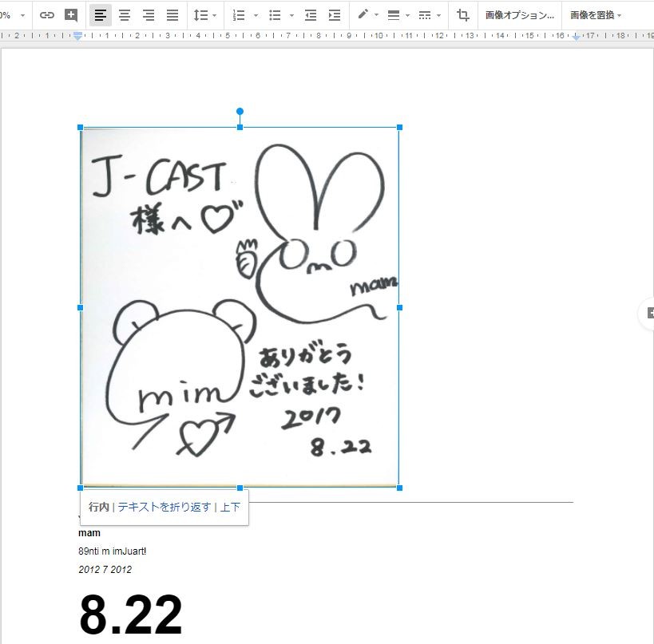Click the insert link icon

point(47,15)
